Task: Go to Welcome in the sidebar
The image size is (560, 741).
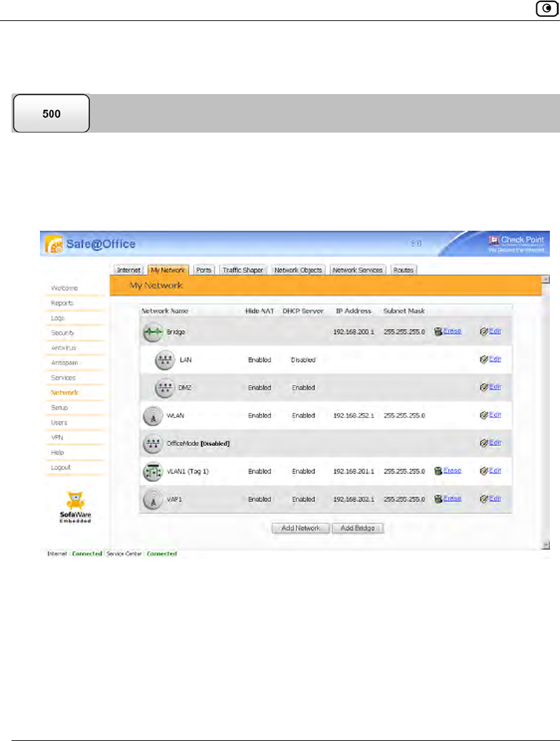Action: (64, 288)
